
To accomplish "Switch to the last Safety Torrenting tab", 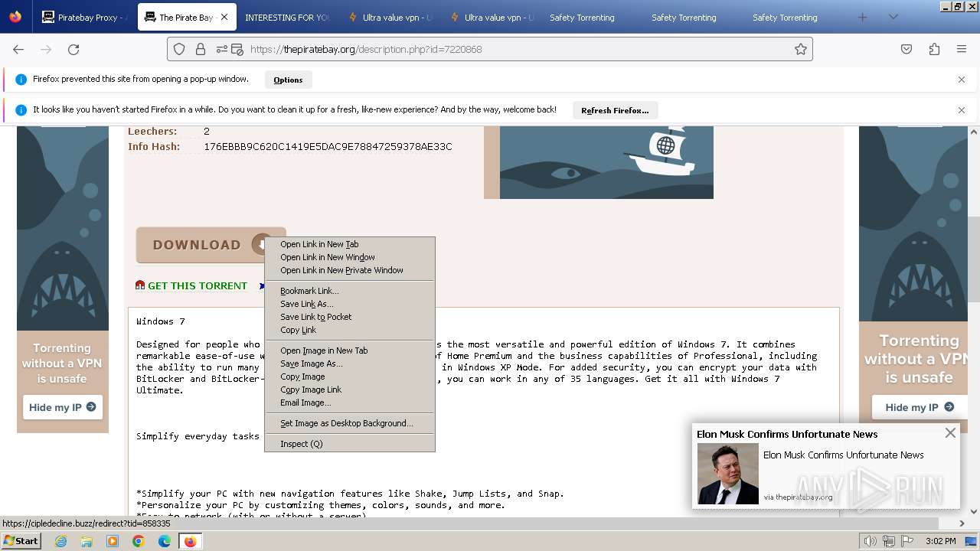I will coord(785,17).
